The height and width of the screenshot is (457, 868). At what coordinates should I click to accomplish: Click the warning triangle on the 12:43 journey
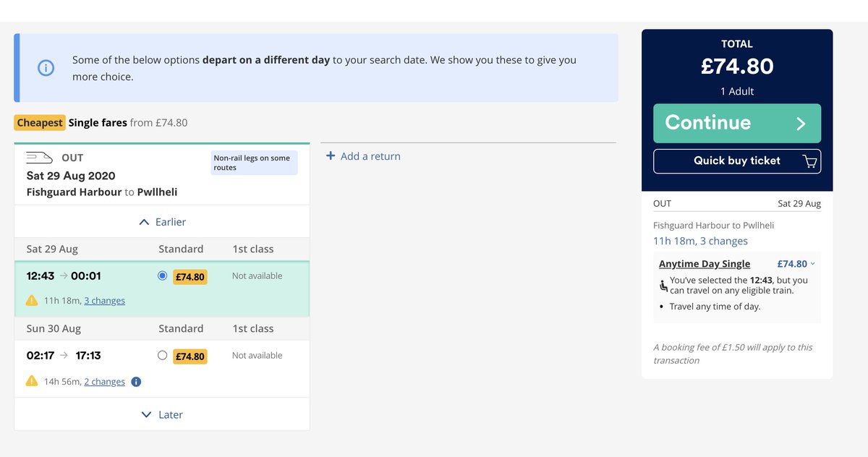(x=32, y=300)
